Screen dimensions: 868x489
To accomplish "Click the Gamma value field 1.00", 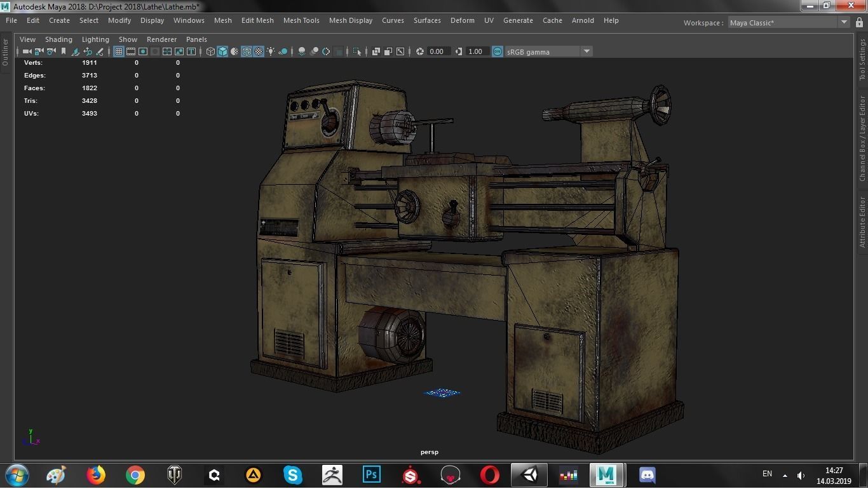I will click(x=477, y=51).
